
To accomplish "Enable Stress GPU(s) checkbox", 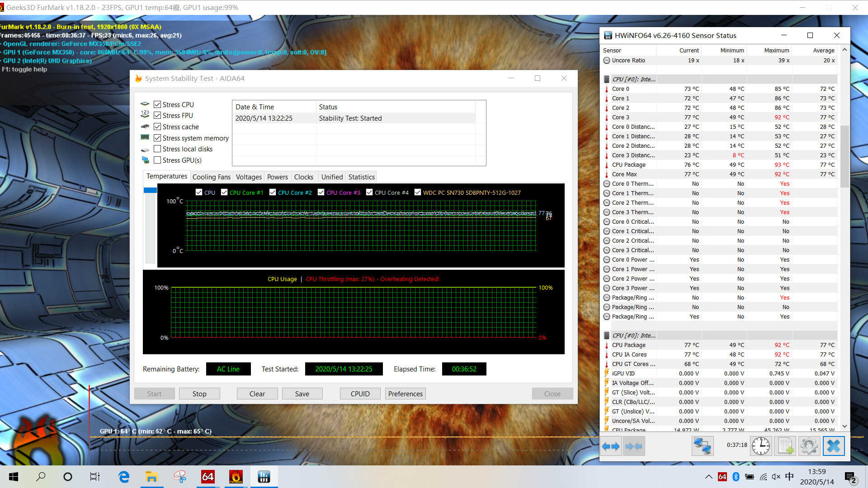I will 157,160.
